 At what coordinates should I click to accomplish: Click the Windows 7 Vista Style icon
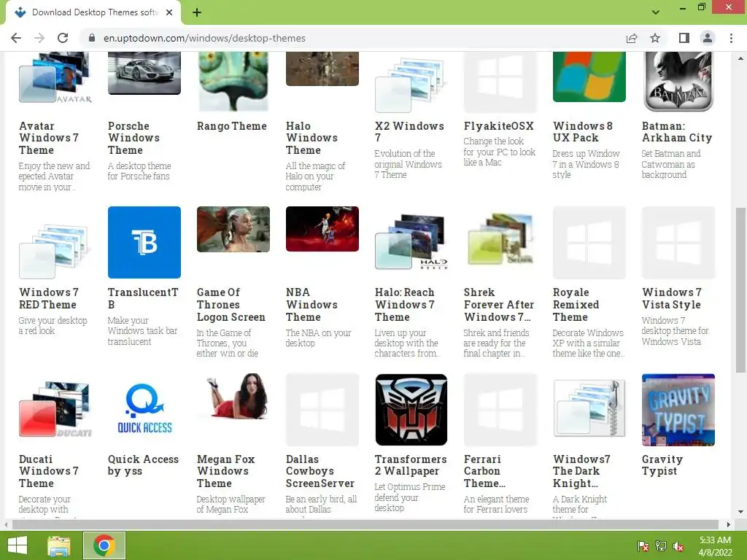pos(678,242)
